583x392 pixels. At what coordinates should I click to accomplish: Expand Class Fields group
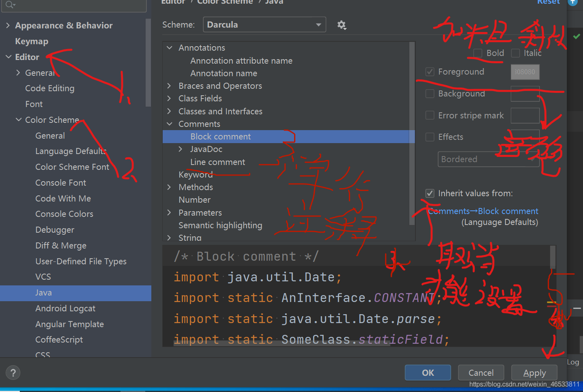pos(170,99)
